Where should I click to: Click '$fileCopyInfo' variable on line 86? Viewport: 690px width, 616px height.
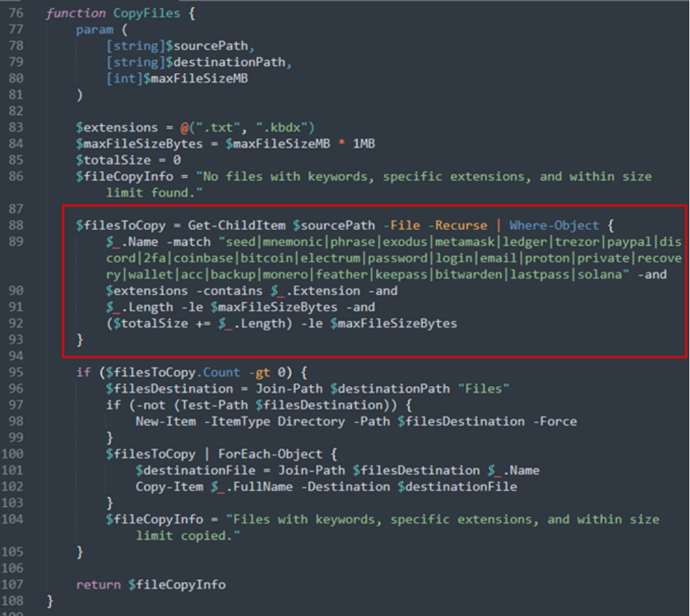pos(124,176)
